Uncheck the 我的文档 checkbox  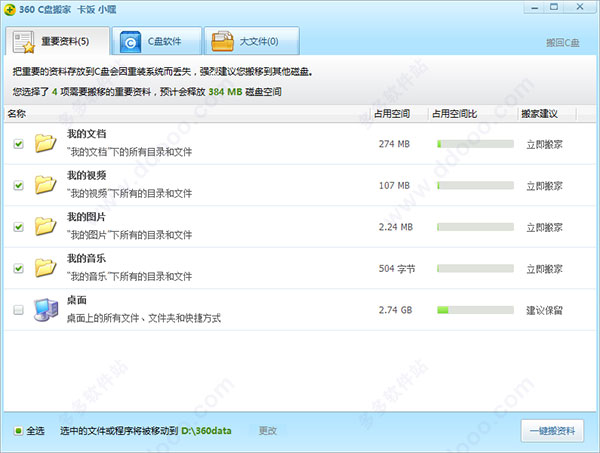pos(18,144)
